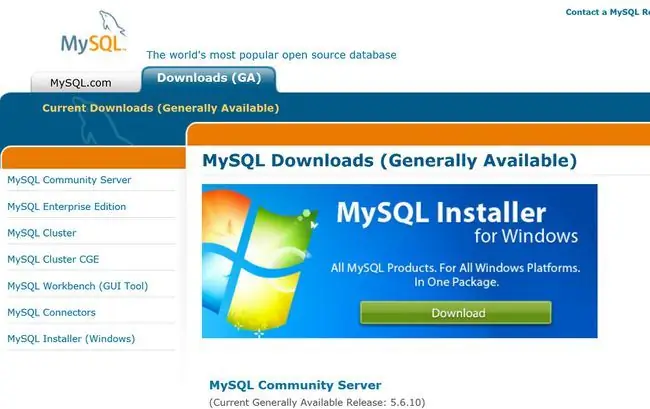Image resolution: width=650 pixels, height=409 pixels.
Task: Open Current Downloads (Generally Available) link
Action: tap(160, 108)
